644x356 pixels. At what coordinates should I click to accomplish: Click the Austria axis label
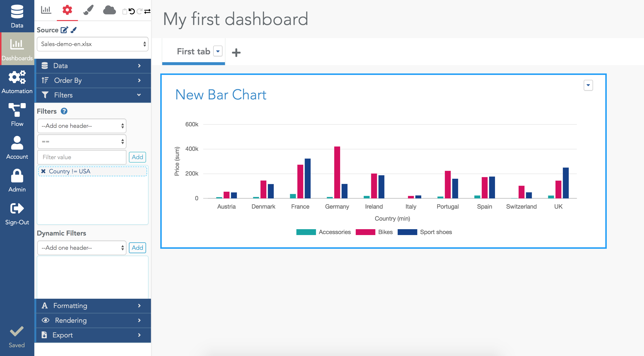point(226,207)
